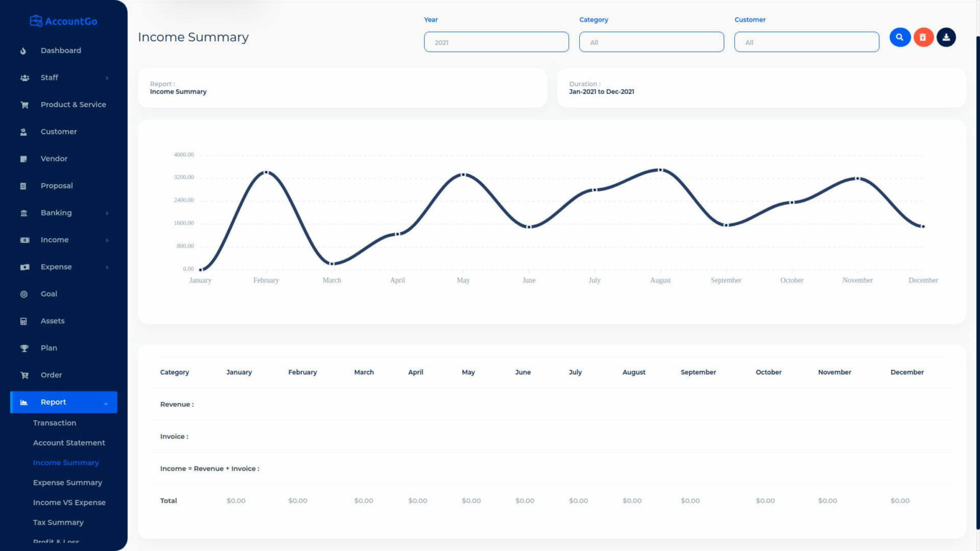Click the Year field showing 2021
The width and height of the screenshot is (980, 551).
(496, 41)
